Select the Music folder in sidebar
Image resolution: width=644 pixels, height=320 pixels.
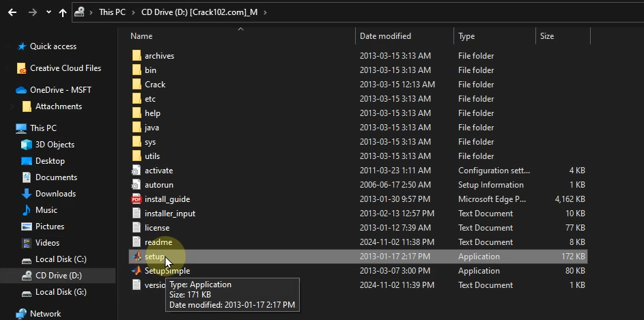(x=46, y=210)
